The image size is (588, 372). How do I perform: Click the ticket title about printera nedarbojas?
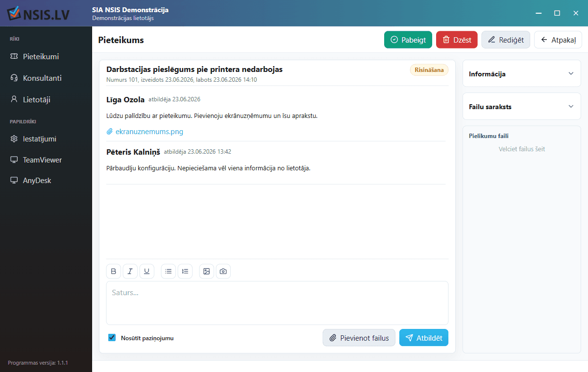pos(195,70)
